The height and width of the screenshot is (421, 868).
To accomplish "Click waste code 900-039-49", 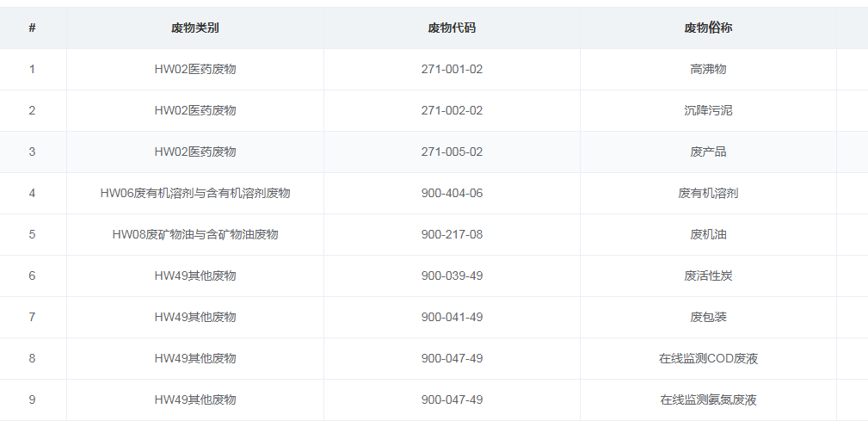I will pyautogui.click(x=452, y=276).
